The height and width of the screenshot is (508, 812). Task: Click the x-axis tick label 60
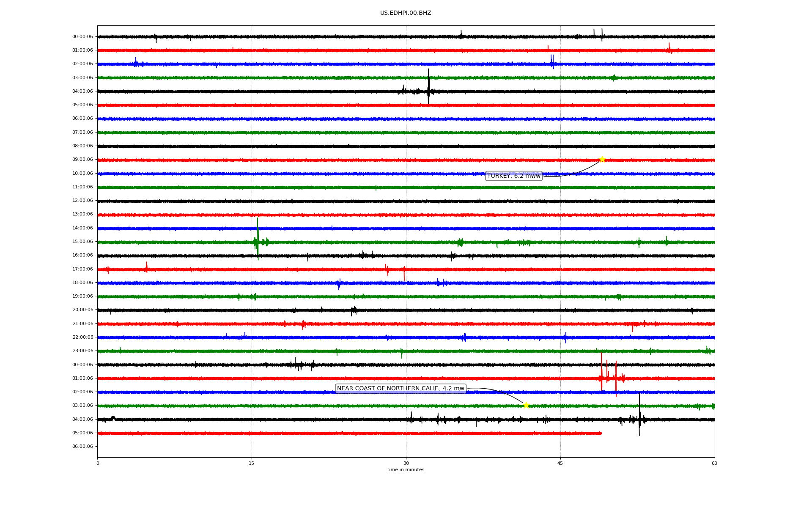714,463
